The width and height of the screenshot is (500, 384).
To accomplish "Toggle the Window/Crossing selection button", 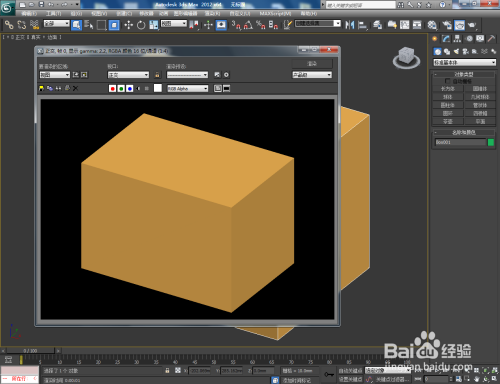I will 114,25.
